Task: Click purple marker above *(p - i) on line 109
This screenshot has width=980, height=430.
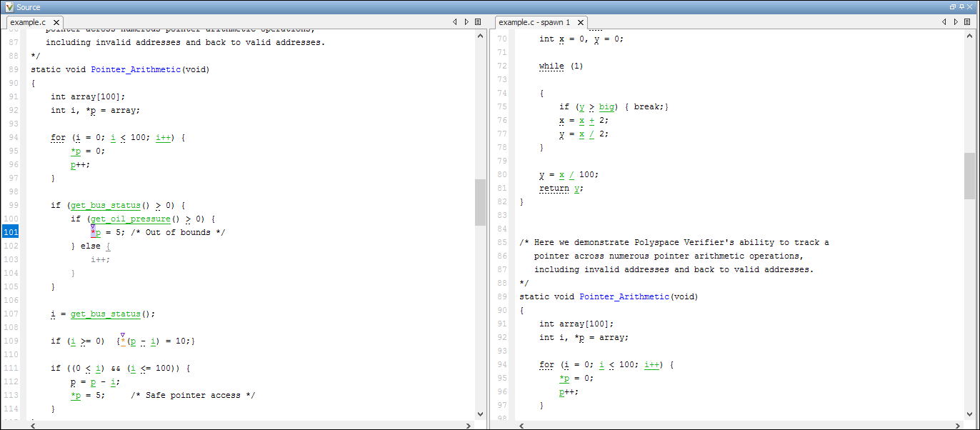Action: [x=123, y=334]
